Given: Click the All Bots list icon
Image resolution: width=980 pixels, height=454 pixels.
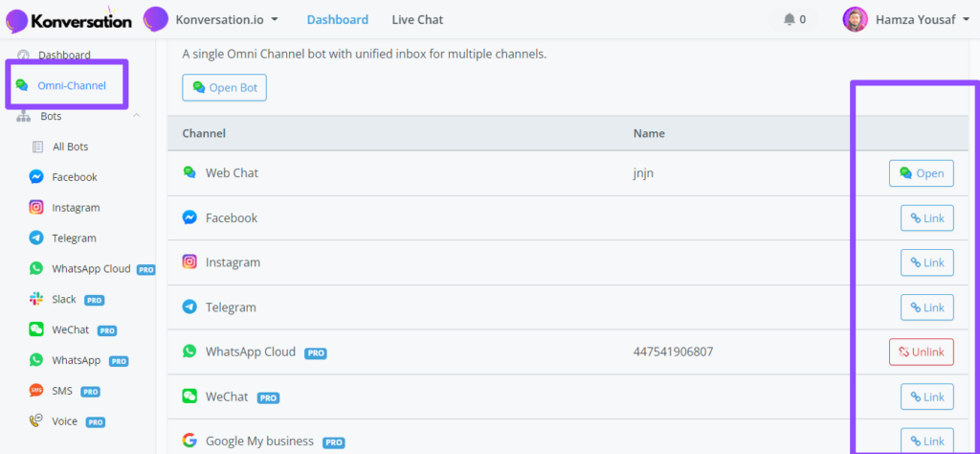Looking at the screenshot, I should click(37, 147).
